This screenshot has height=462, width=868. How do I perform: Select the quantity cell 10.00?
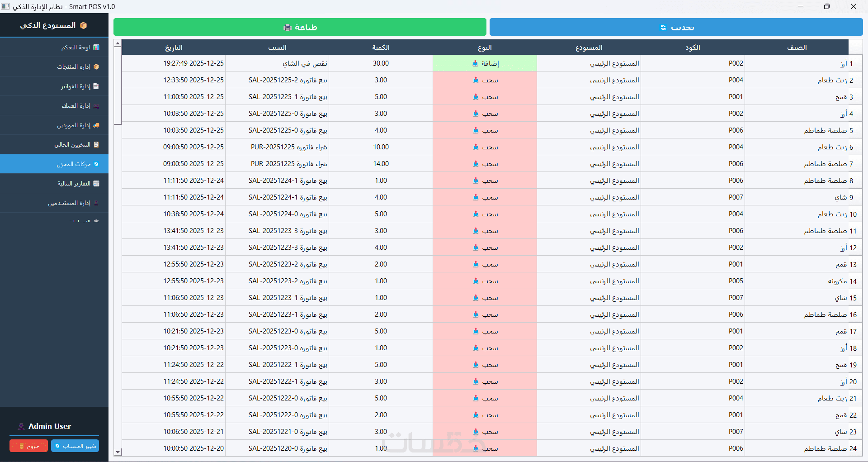coord(381,147)
